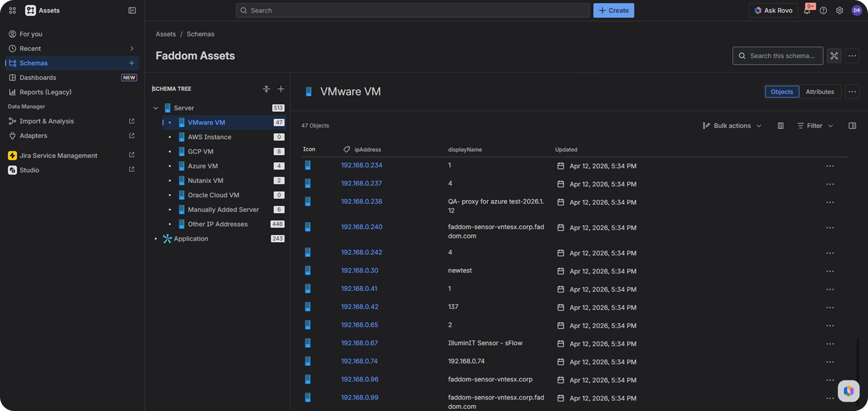Click the ipAddress column header
This screenshot has width=868, height=411.
368,150
